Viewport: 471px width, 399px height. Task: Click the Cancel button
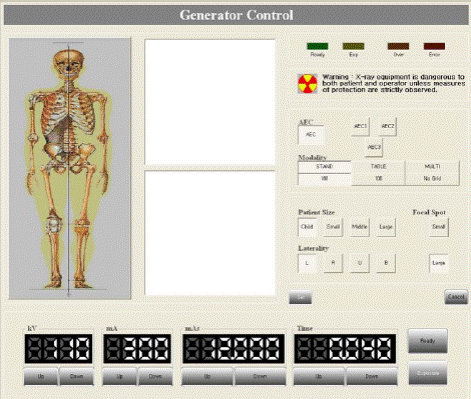(456, 297)
